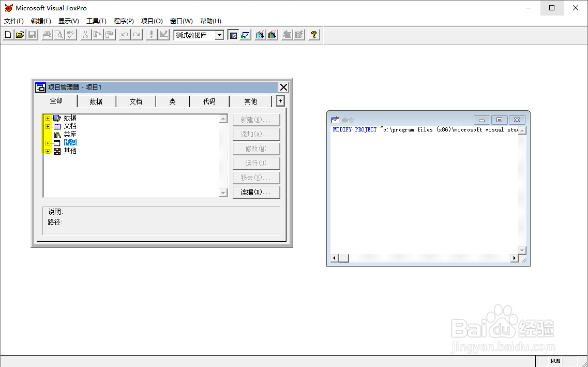The height and width of the screenshot is (367, 588).
Task: Click the greyed AutoForm wizard icon
Action: coord(287,35)
